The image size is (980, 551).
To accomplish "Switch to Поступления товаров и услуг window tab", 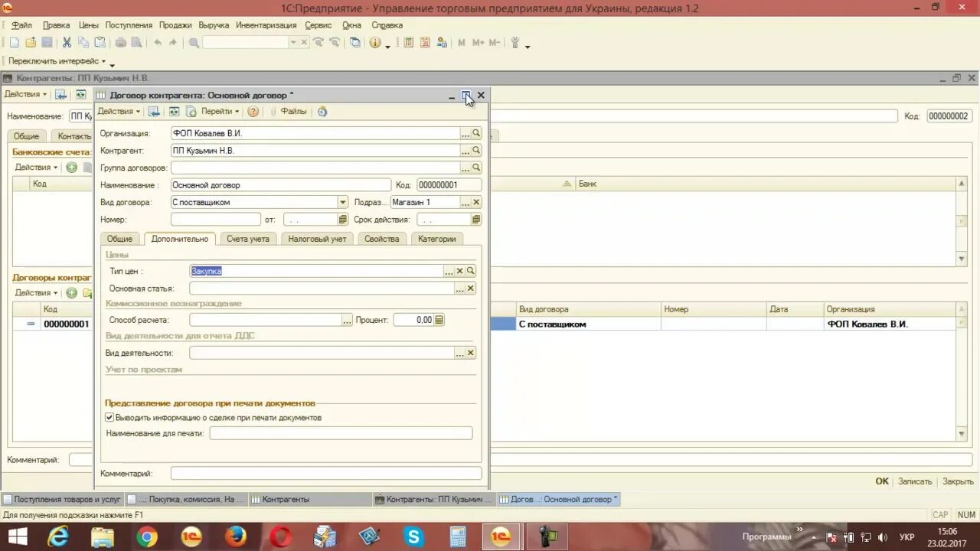I will tap(62, 499).
